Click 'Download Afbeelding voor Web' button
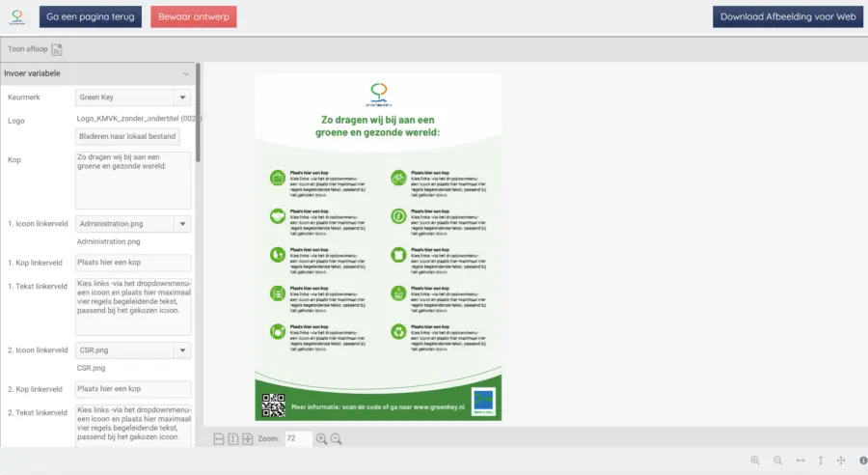 tap(788, 16)
